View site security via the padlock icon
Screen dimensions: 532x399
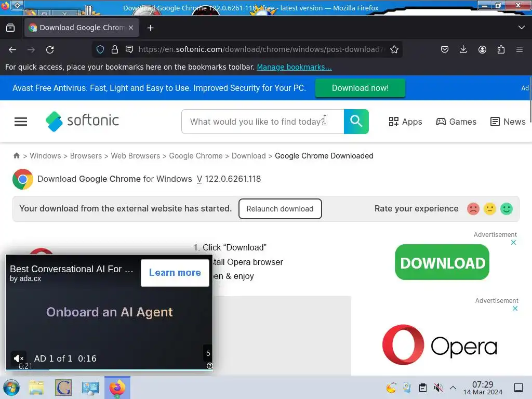115,49
